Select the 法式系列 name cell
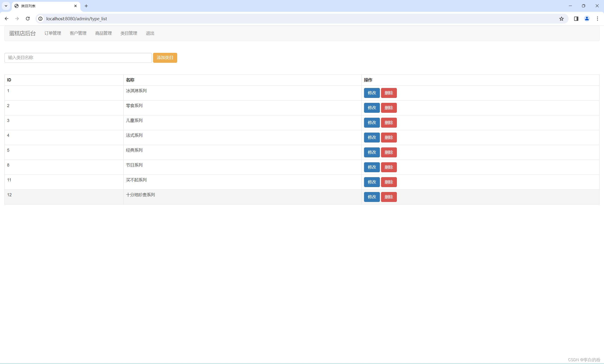Screen dimensions: 604x364 point(243,138)
